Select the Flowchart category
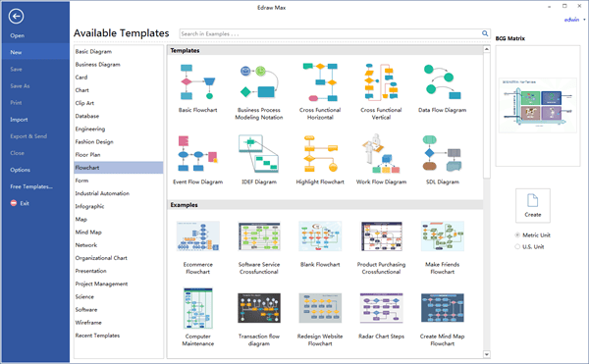Screen dimensions: 589x364 pyautogui.click(x=119, y=168)
